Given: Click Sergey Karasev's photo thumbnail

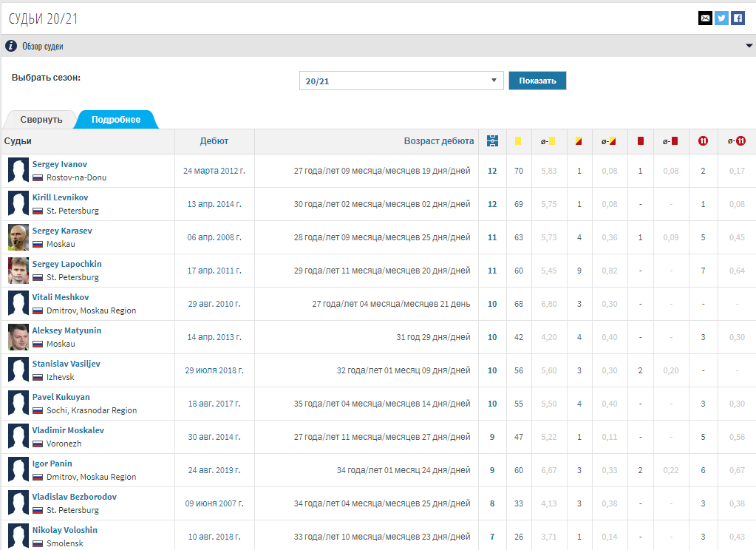Looking at the screenshot, I should pyautogui.click(x=18, y=237).
